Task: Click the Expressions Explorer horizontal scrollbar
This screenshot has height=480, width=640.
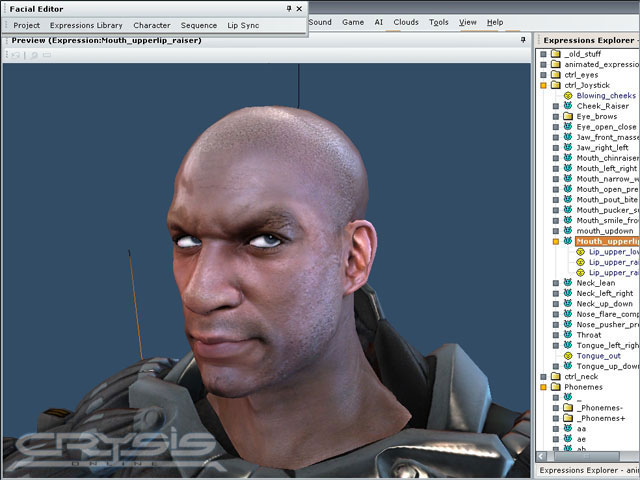Action: (588, 455)
